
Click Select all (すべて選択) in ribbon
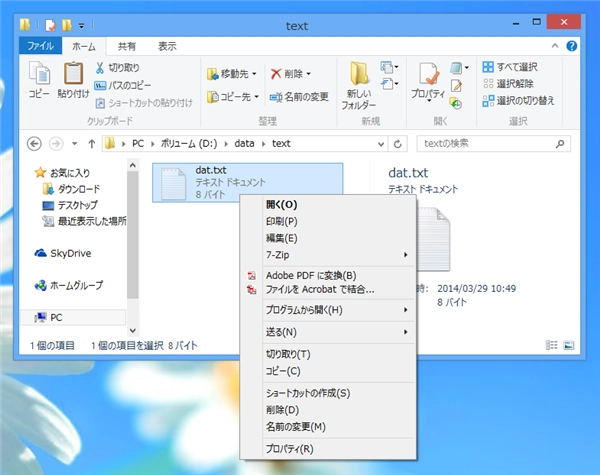point(510,67)
